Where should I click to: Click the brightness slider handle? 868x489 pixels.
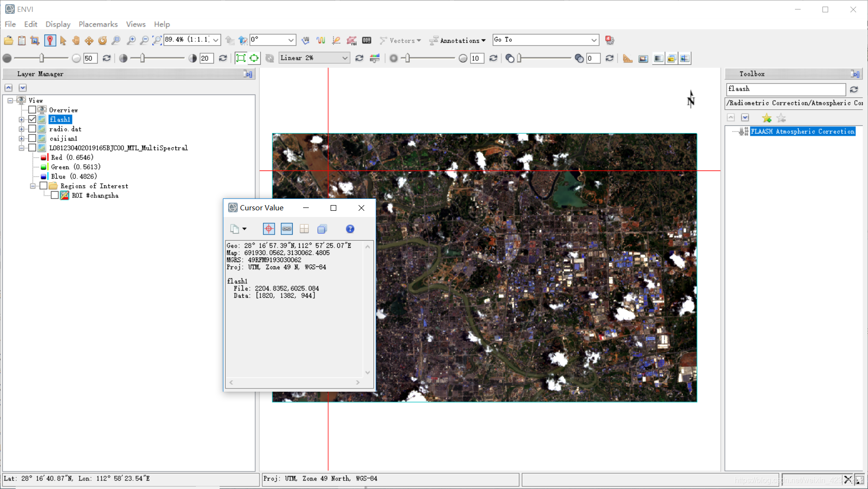tap(42, 58)
